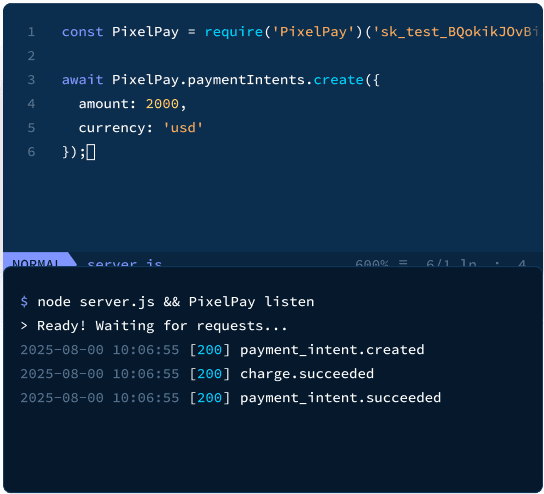Click the '$' prompt symbol in the terminal
The height and width of the screenshot is (494, 544).
(24, 301)
